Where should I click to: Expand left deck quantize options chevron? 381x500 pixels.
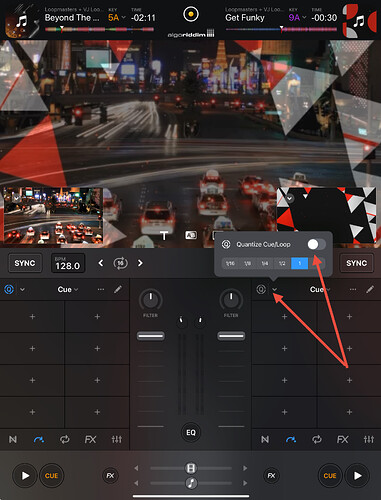click(22, 290)
